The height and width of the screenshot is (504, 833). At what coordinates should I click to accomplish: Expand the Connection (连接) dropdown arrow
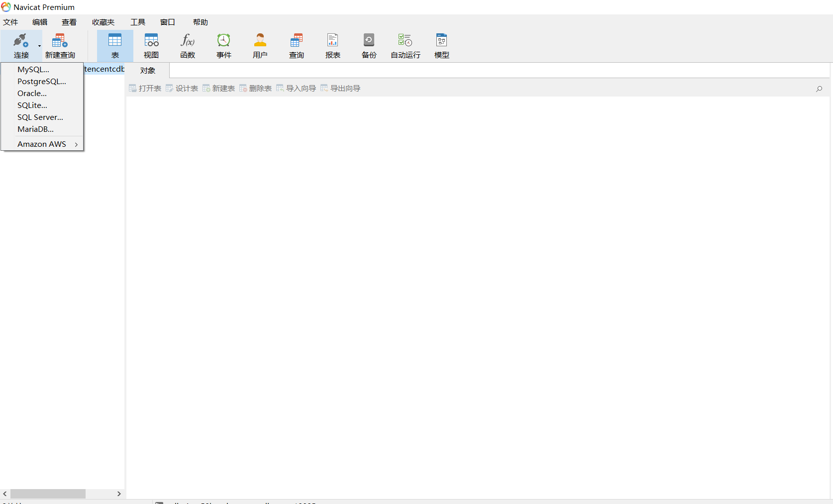click(x=39, y=46)
